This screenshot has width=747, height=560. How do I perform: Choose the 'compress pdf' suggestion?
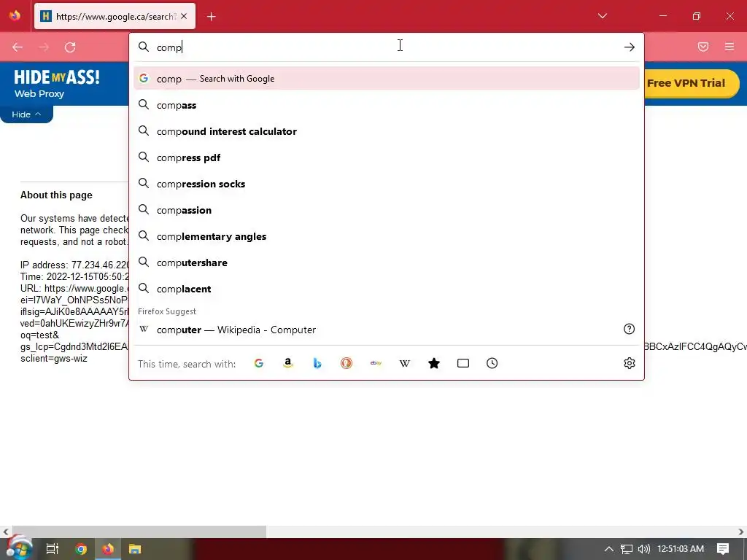tap(387, 157)
